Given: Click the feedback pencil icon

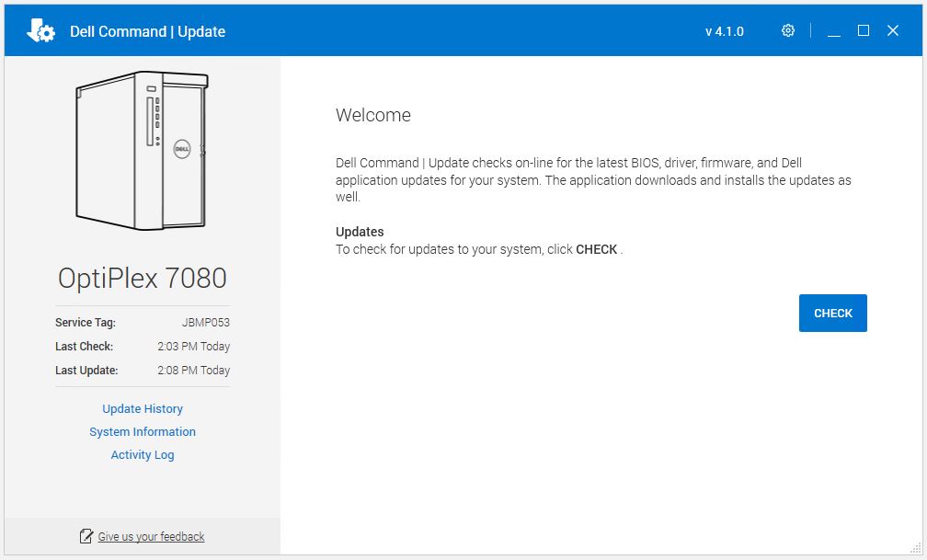Looking at the screenshot, I should pyautogui.click(x=86, y=536).
